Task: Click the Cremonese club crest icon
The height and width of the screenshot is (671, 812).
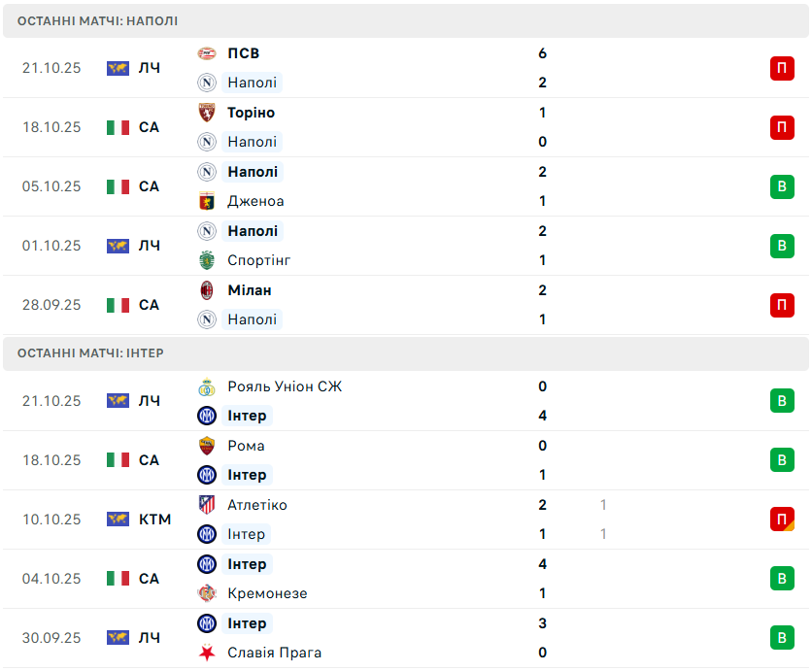Action: pyautogui.click(x=206, y=593)
